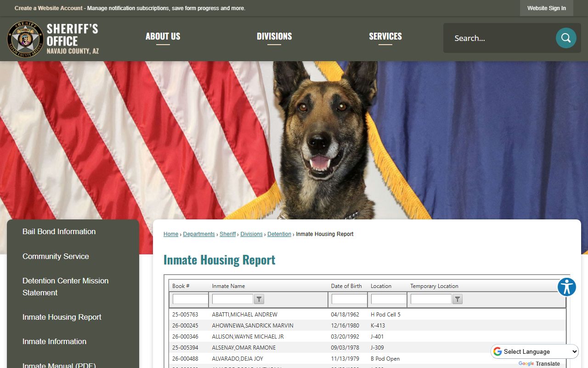Go to Detention breadcrumb link
This screenshot has width=588, height=368.
pos(279,234)
